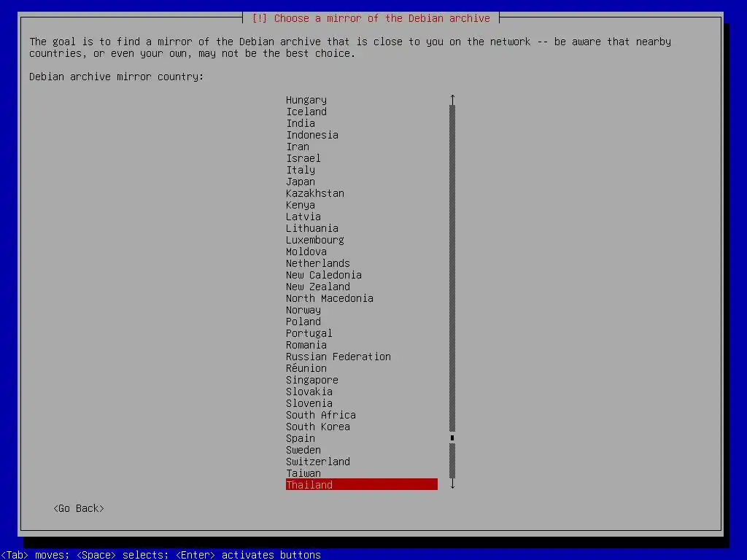Click the highlighted Thailand entry
The image size is (747, 560).
click(362, 484)
